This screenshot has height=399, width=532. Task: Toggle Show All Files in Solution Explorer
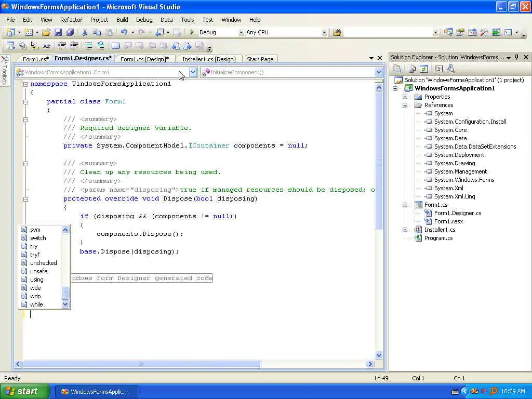412,69
